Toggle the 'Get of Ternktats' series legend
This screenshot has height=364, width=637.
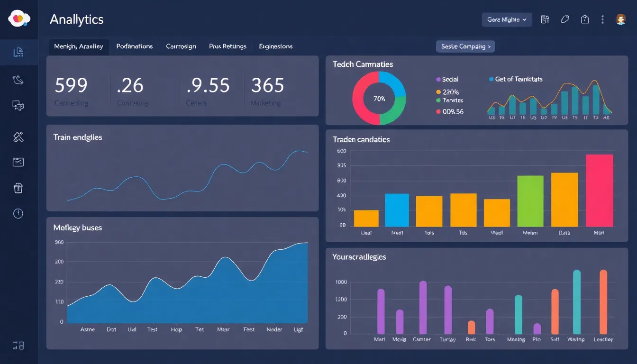pos(516,79)
